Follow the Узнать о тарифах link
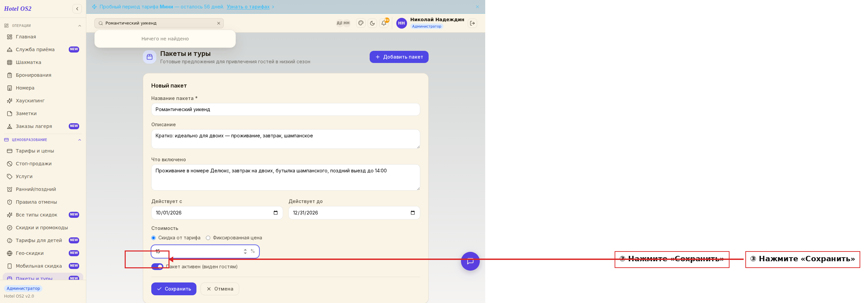868x303 pixels. pyautogui.click(x=248, y=7)
